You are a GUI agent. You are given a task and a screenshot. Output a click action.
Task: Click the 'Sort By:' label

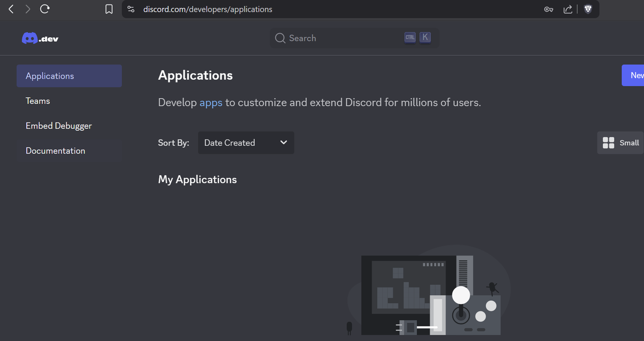(x=174, y=143)
